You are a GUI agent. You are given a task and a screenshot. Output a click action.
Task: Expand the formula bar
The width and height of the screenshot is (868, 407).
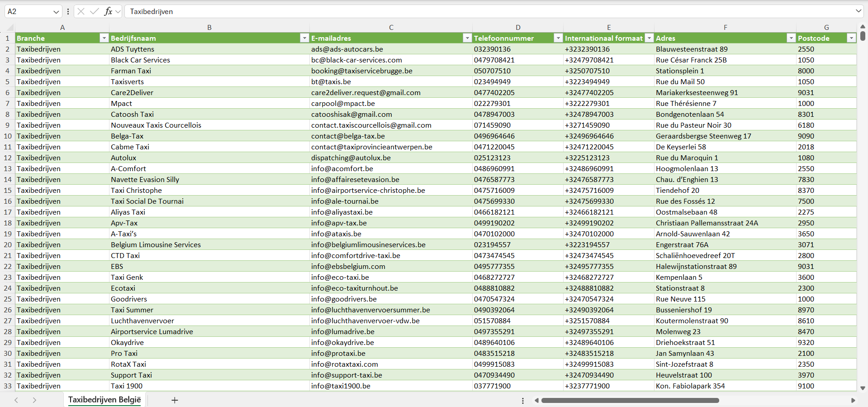[858, 11]
